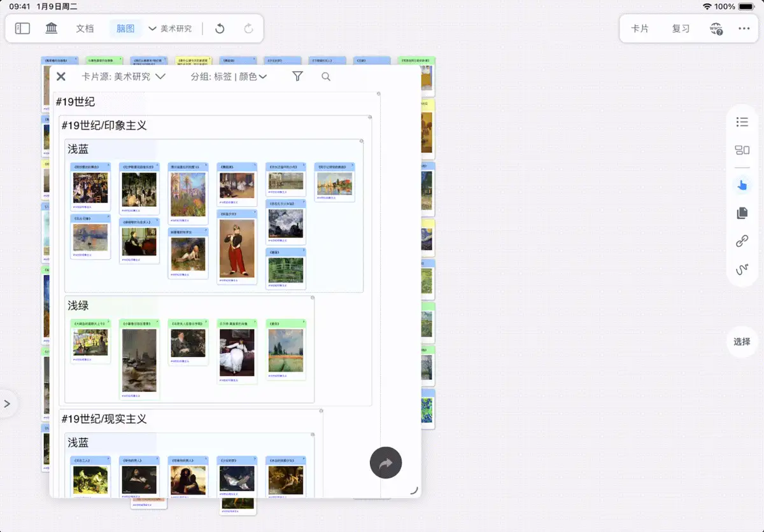The height and width of the screenshot is (532, 764).
Task: Select the park riverside pointillist painting card
Action: click(90, 341)
